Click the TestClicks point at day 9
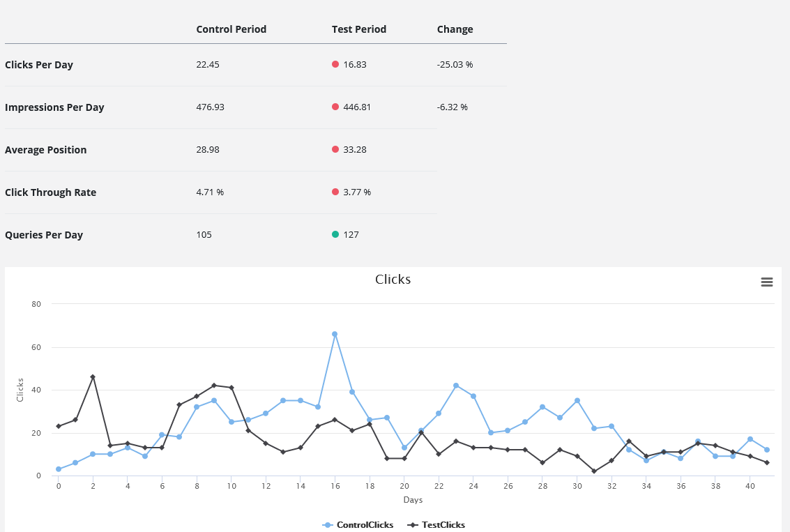790x532 pixels. (213, 386)
